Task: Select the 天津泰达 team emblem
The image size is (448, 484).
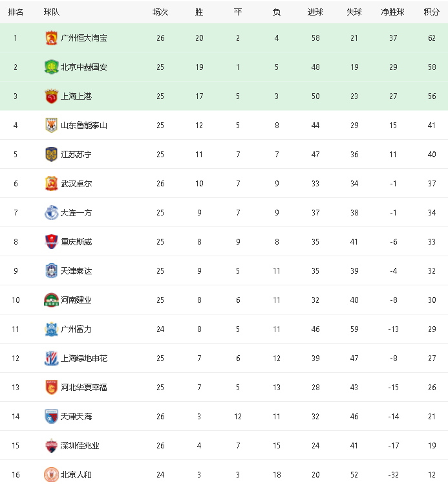Action: click(x=51, y=270)
